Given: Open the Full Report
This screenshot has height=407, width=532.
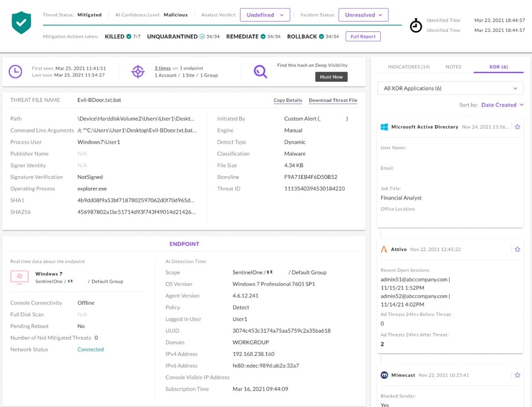Looking at the screenshot, I should pos(363,36).
